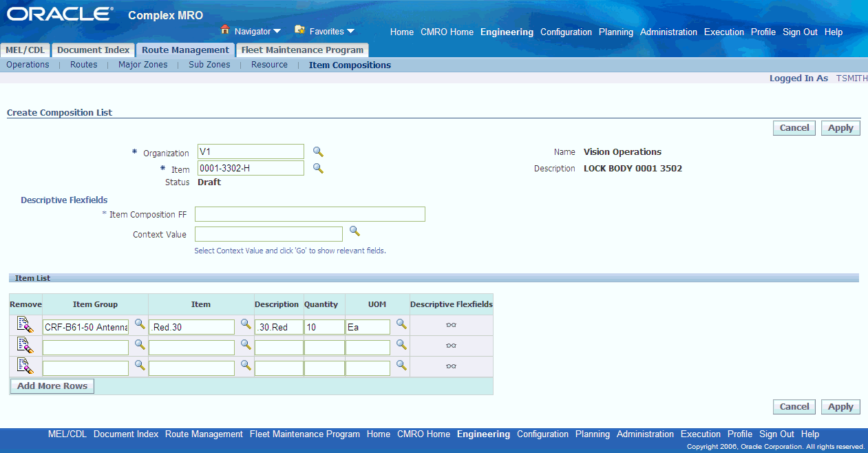This screenshot has height=453, width=868.
Task: Click the remove icon in third item row
Action: click(25, 366)
